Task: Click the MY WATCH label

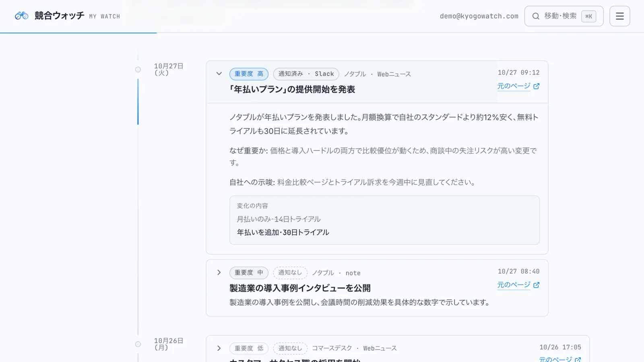Action: tap(105, 16)
